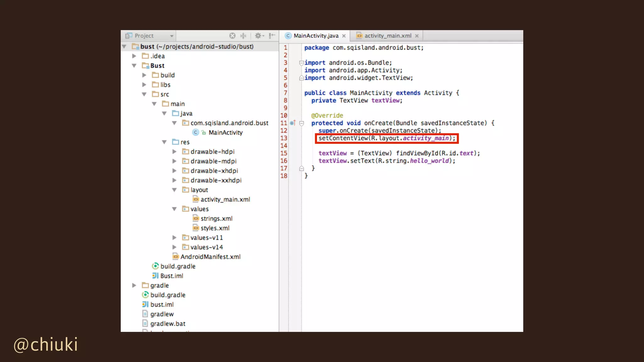Select the MainActivity class in the tree
The height and width of the screenshot is (362, 644).
click(225, 133)
